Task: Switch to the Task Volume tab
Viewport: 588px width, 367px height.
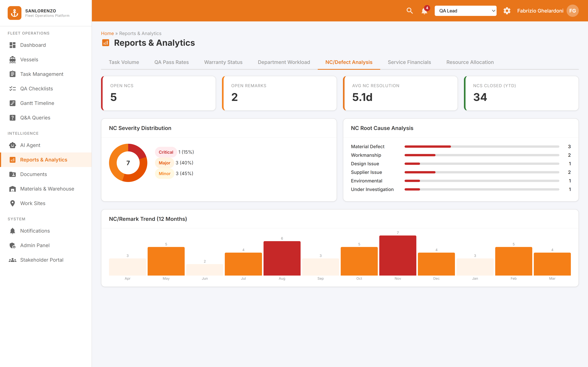Action: (124, 62)
